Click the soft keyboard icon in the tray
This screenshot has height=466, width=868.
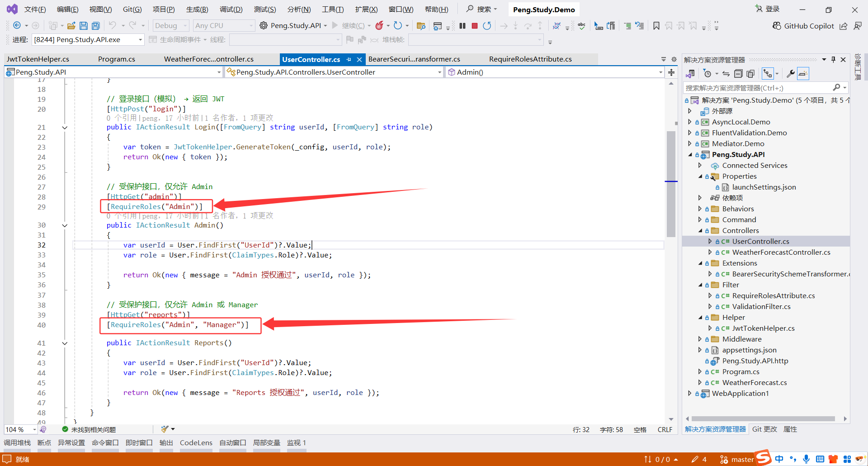click(x=820, y=459)
